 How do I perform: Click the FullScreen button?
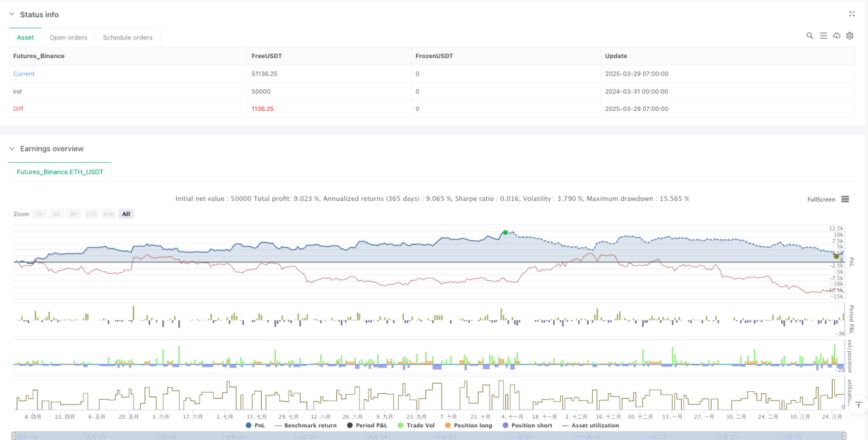pos(821,199)
